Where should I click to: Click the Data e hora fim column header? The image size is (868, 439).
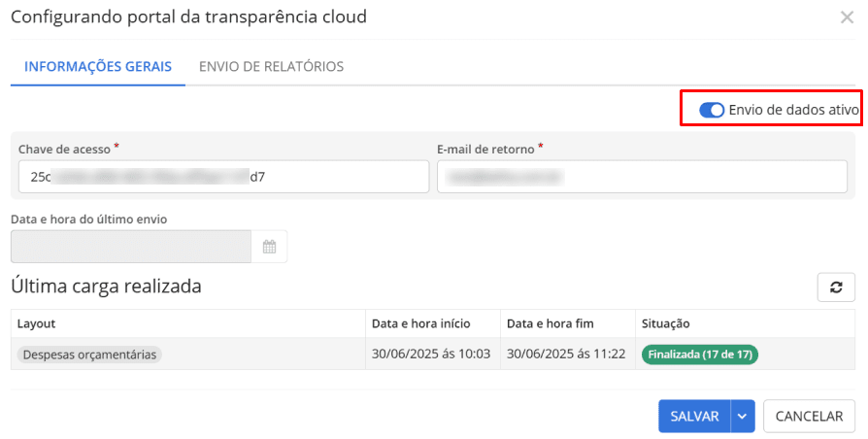551,323
